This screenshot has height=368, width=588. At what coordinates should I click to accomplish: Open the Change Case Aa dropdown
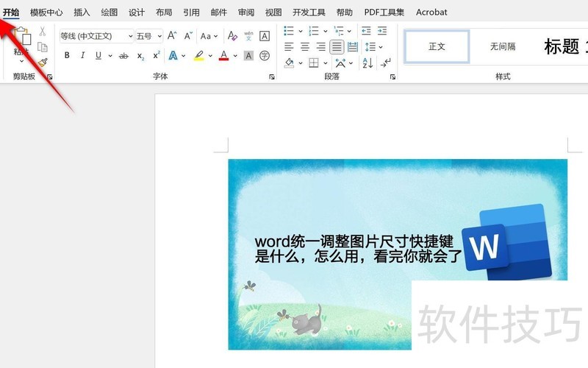point(209,36)
